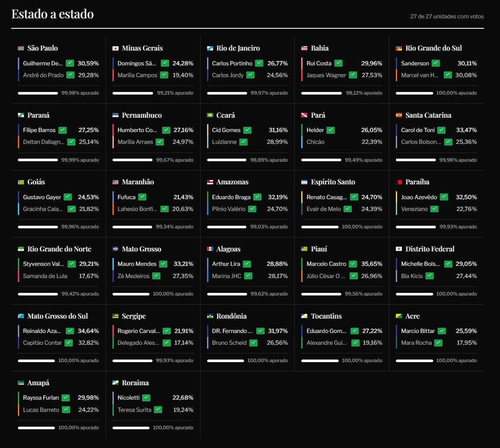Click the Mato Grosso do Sul flag icon
500x448 pixels.
[21, 316]
